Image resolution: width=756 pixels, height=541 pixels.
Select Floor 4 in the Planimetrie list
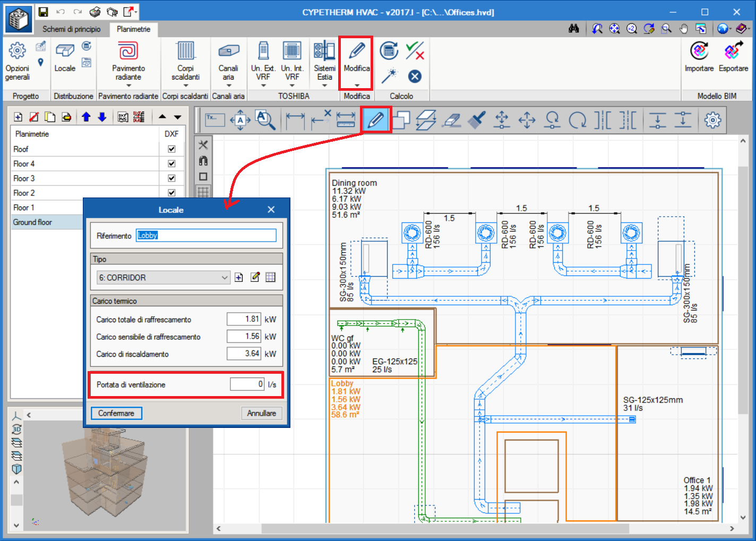pyautogui.click(x=85, y=164)
